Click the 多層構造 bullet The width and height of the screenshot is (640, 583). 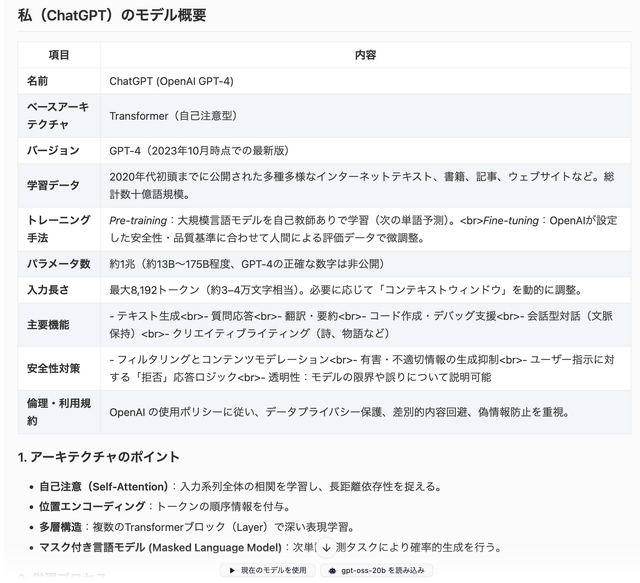196,527
